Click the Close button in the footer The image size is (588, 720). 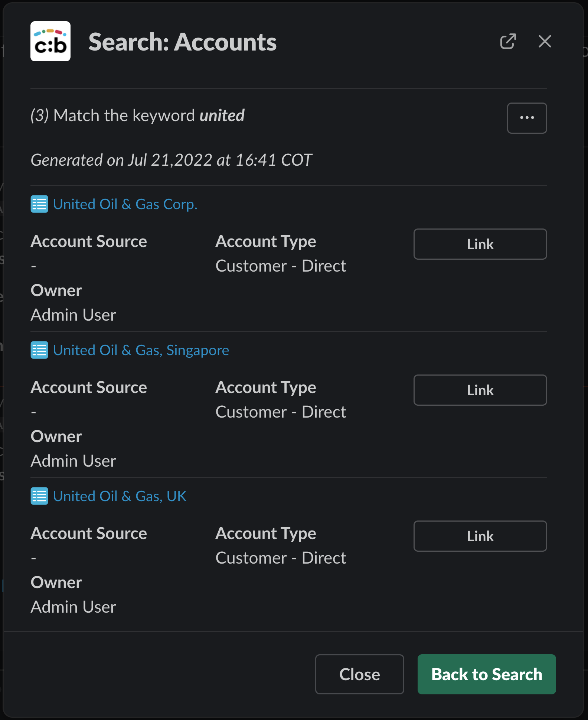tap(359, 674)
